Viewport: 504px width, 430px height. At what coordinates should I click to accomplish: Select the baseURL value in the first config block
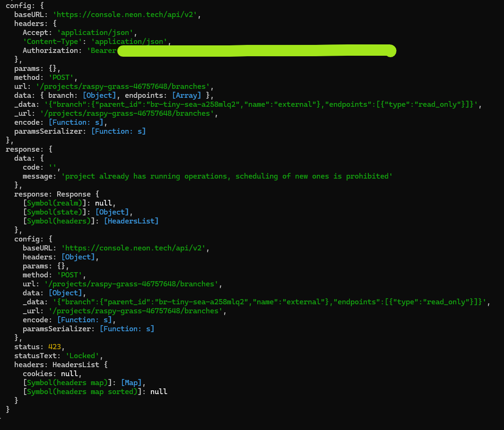tap(125, 15)
